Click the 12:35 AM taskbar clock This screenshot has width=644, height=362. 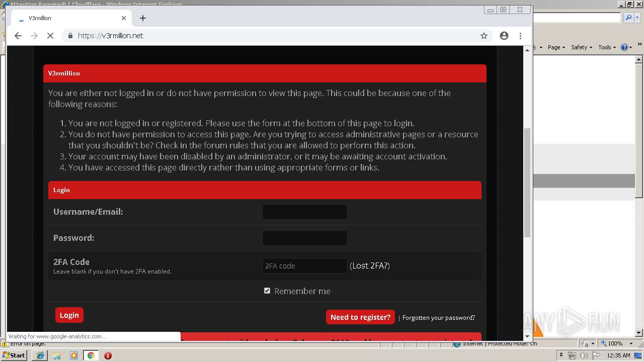618,355
